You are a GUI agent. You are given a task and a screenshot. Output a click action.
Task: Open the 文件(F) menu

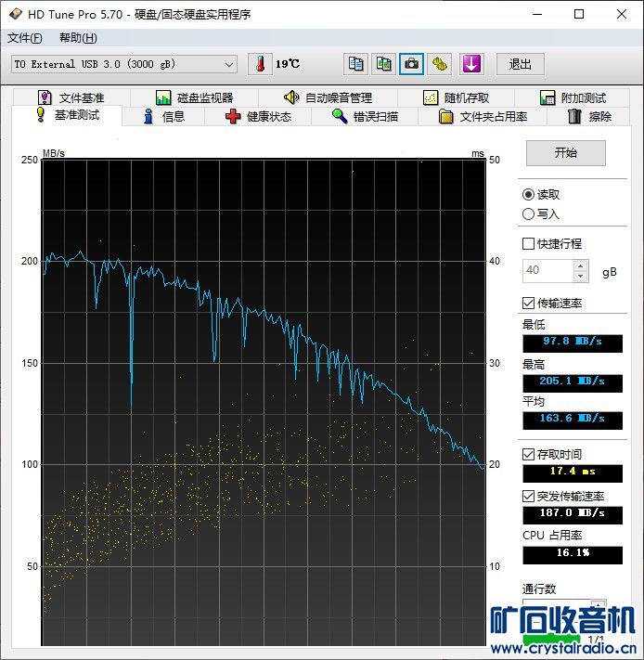pos(25,38)
